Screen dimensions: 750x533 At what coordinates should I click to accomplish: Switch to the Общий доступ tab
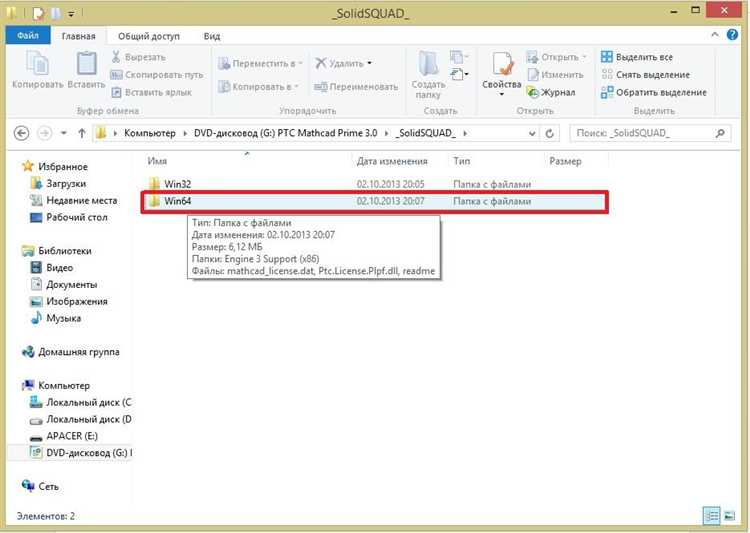click(x=149, y=36)
